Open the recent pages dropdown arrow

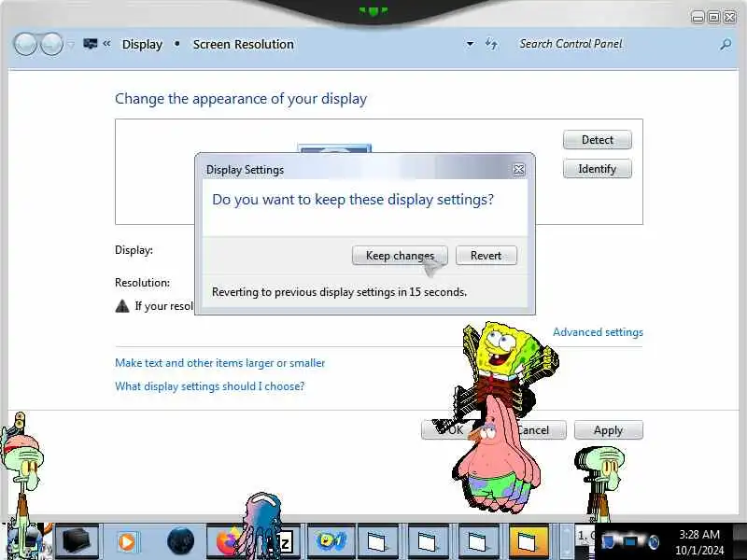(71, 45)
